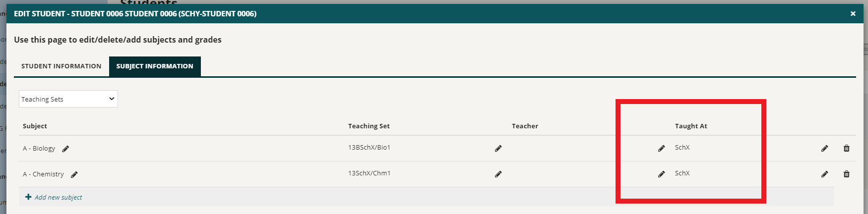Click the Taught At column header
The height and width of the screenshot is (214, 868).
pyautogui.click(x=691, y=126)
